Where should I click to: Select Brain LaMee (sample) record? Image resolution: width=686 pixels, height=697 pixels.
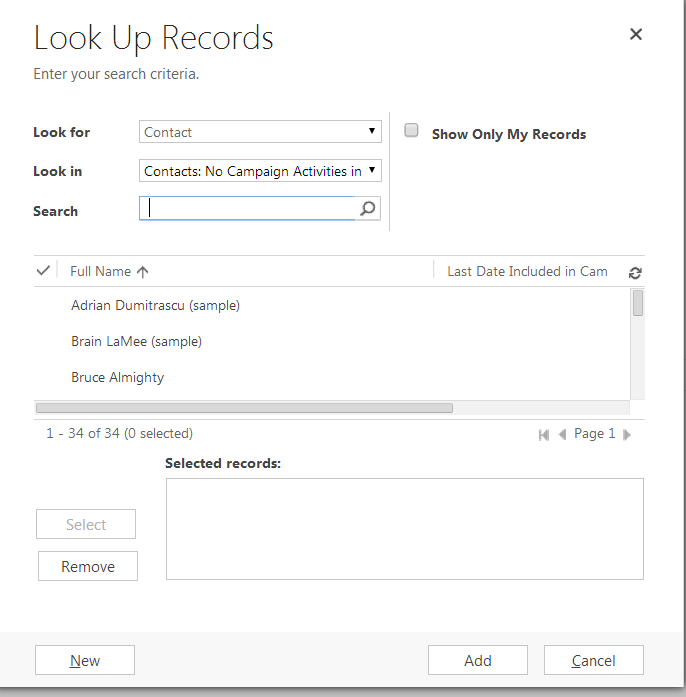pyautogui.click(x=136, y=341)
